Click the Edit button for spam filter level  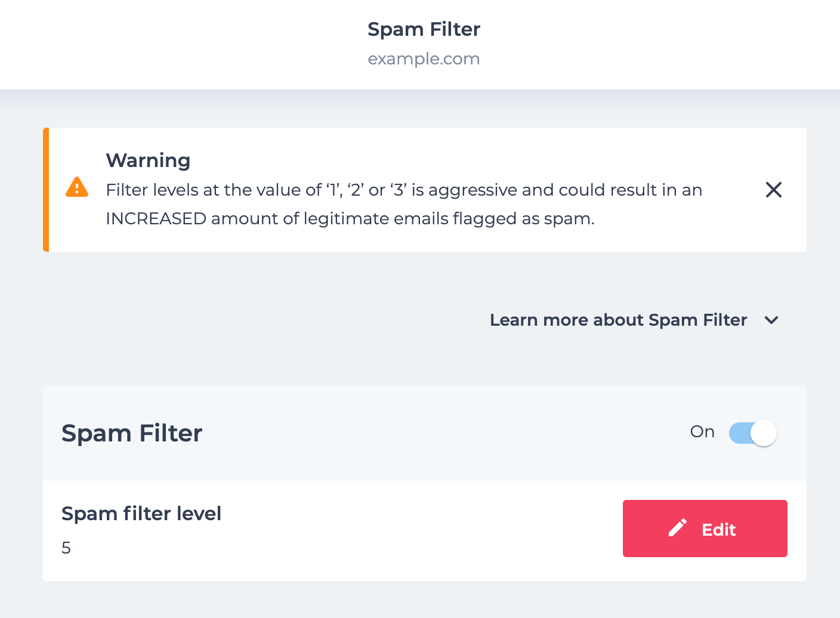click(705, 529)
